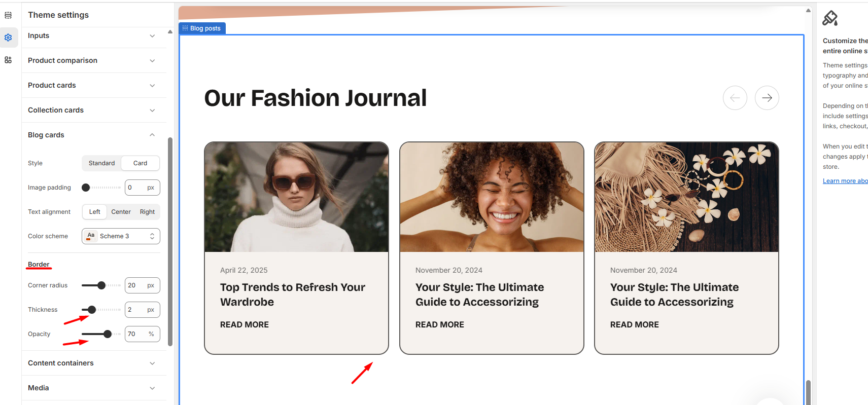Click the April 22, 2025 date text

coord(244,270)
